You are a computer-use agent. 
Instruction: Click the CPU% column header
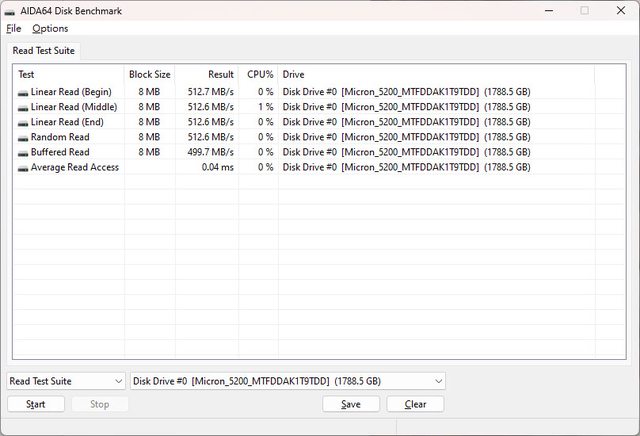[259, 75]
